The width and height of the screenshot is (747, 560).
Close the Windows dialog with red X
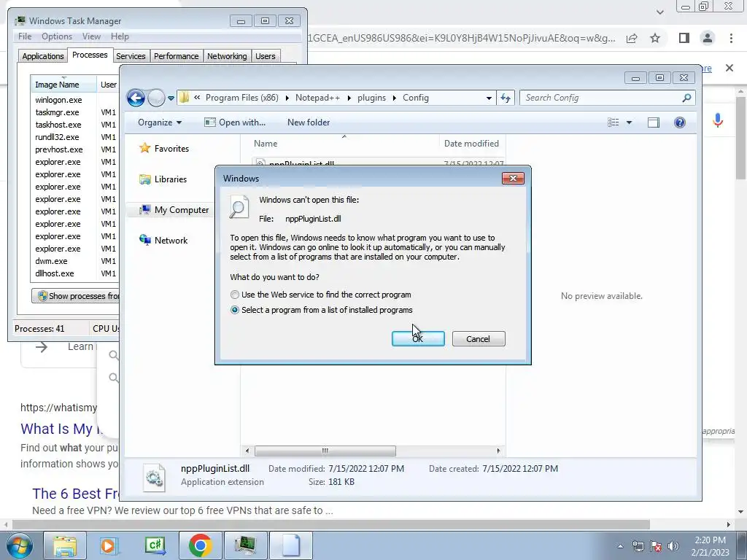click(x=513, y=178)
